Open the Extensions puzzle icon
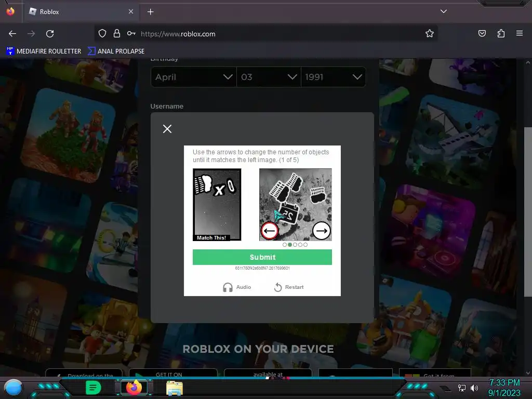Image resolution: width=532 pixels, height=399 pixels. coord(501,33)
